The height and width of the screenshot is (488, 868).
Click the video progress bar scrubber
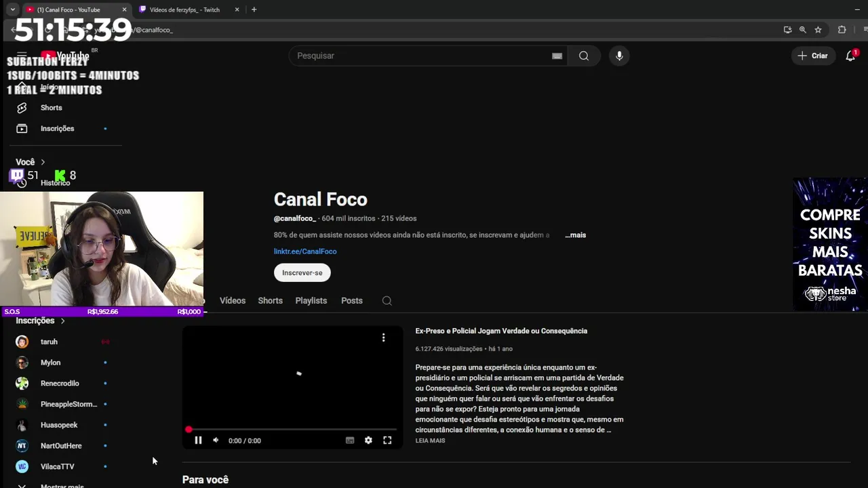pos(189,429)
